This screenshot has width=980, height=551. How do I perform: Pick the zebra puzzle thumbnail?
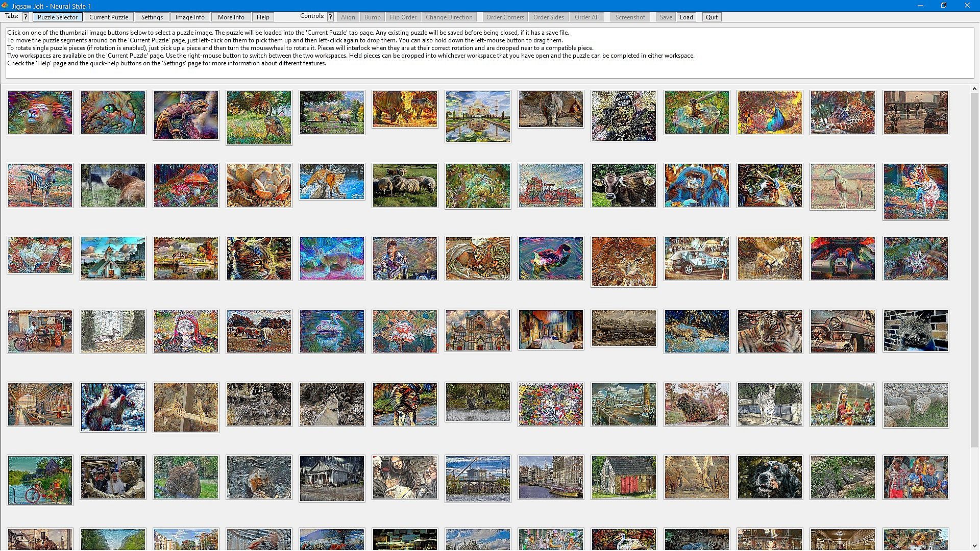coord(40,185)
